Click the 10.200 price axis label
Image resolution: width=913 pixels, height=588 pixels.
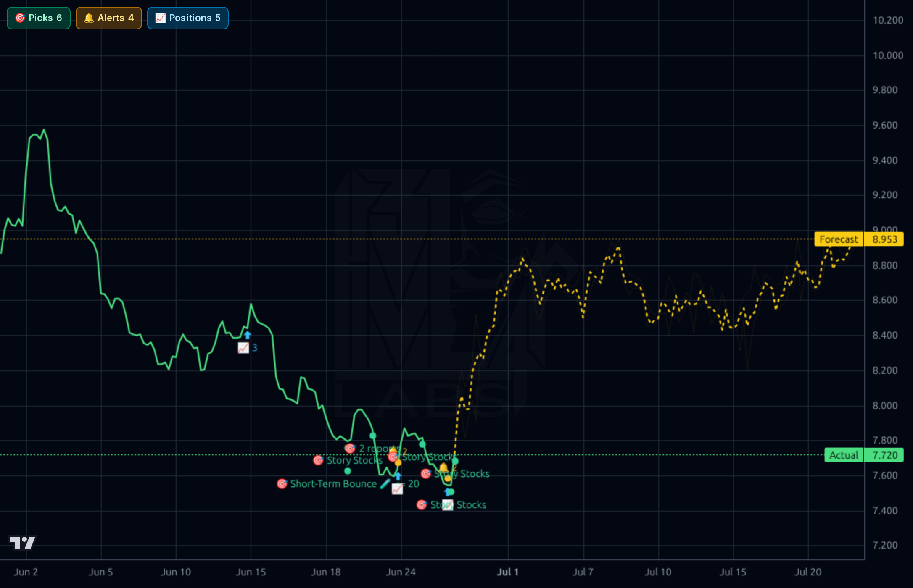point(888,20)
